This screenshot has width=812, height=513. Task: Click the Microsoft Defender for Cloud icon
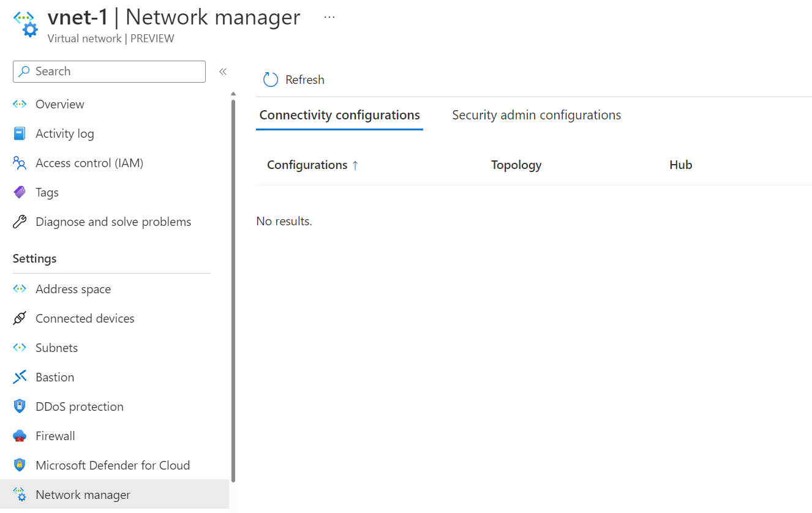[20, 465]
